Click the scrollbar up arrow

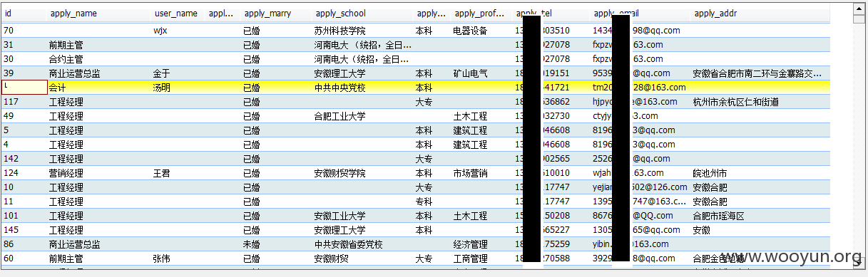pos(859,9)
